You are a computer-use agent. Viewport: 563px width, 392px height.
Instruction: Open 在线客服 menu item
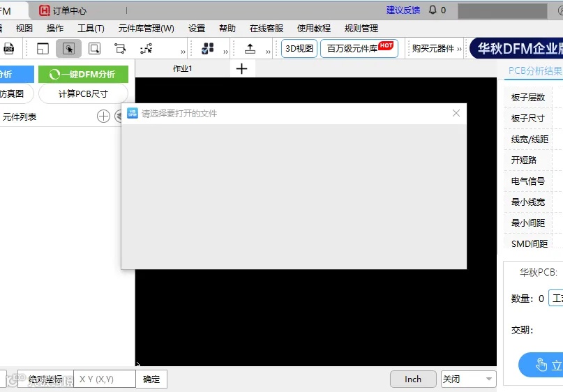point(267,29)
